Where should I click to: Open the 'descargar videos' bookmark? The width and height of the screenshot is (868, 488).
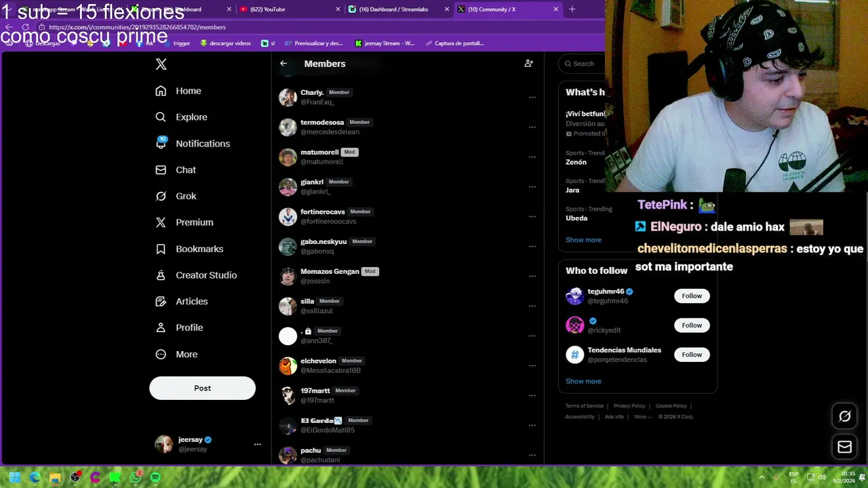point(225,43)
